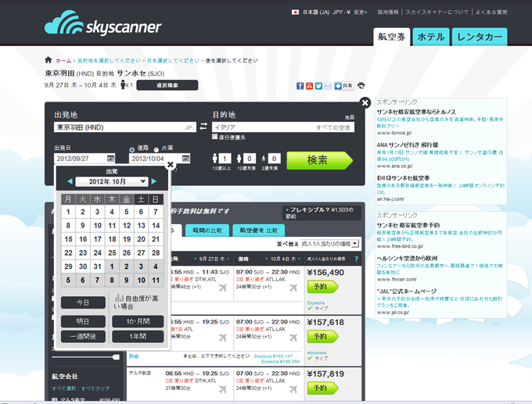The width and height of the screenshot is (532, 404).
Task: Close the calendar popup
Action: click(x=171, y=165)
